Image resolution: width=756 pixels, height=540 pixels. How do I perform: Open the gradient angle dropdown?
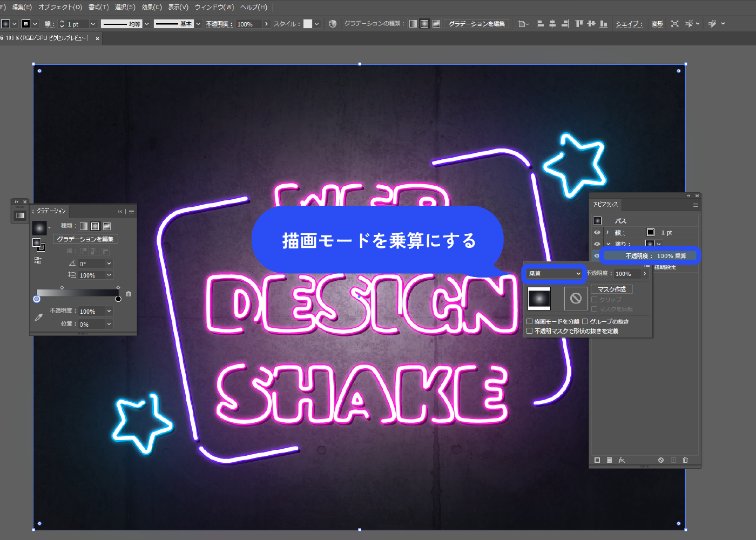coord(109,264)
